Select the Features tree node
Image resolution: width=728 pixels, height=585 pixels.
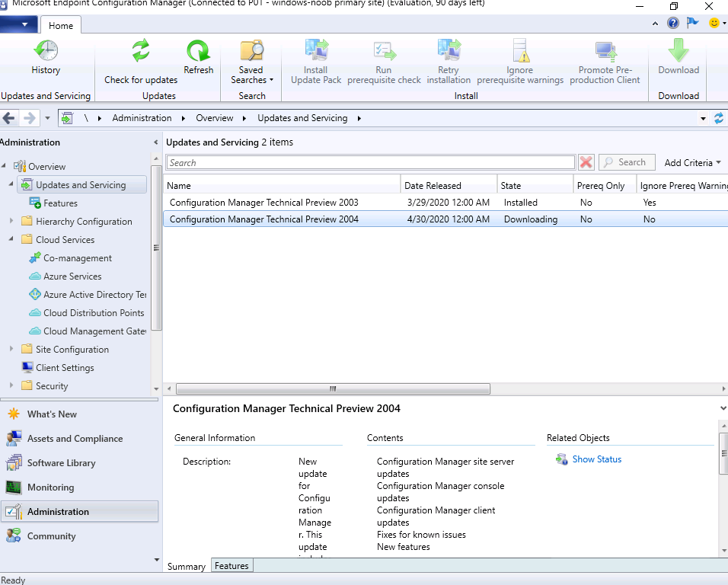60,203
